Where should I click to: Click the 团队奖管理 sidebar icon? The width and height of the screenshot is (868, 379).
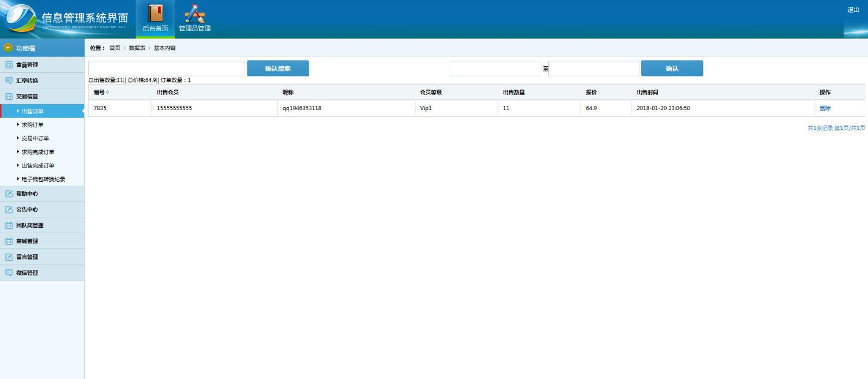pyautogui.click(x=9, y=225)
